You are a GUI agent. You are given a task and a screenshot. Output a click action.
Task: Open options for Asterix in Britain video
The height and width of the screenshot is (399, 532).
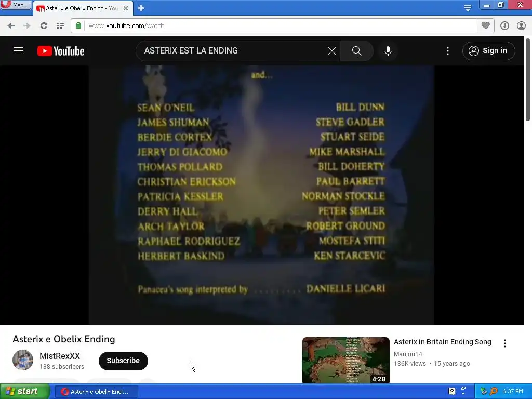pos(505,343)
